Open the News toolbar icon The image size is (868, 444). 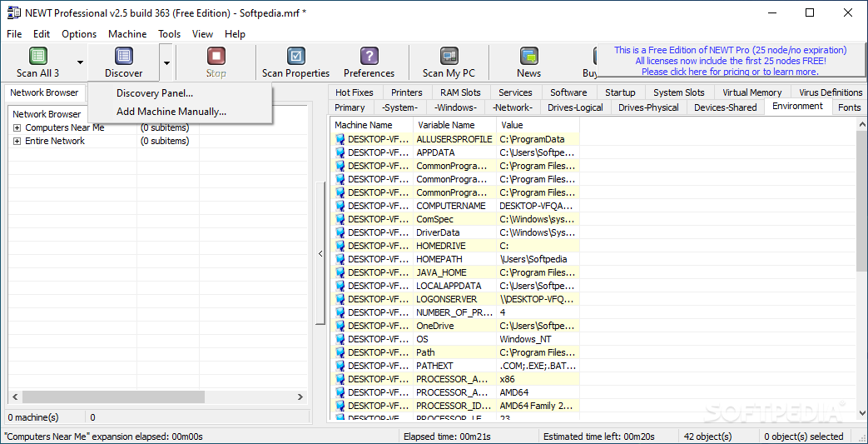(x=529, y=56)
